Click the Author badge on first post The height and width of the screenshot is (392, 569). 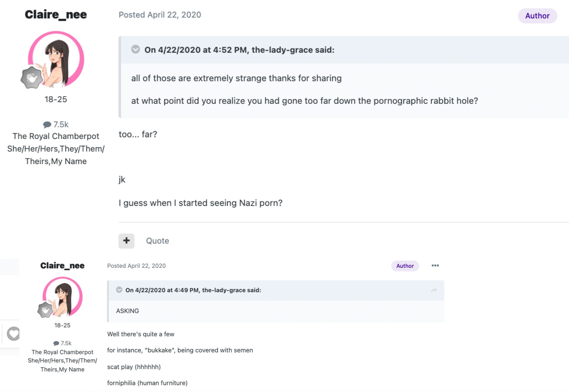pyautogui.click(x=537, y=16)
